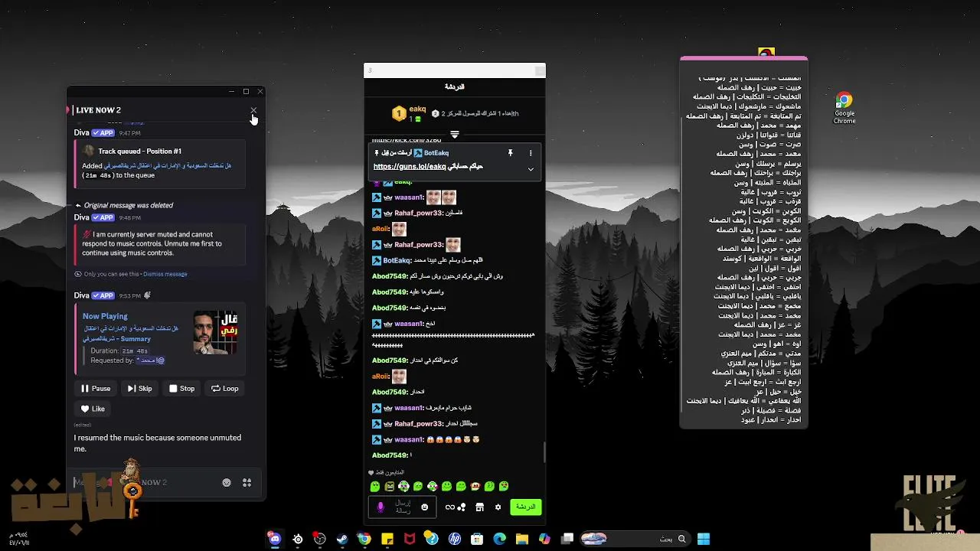Click username waasan1 with emoji-faces message

[409, 440]
